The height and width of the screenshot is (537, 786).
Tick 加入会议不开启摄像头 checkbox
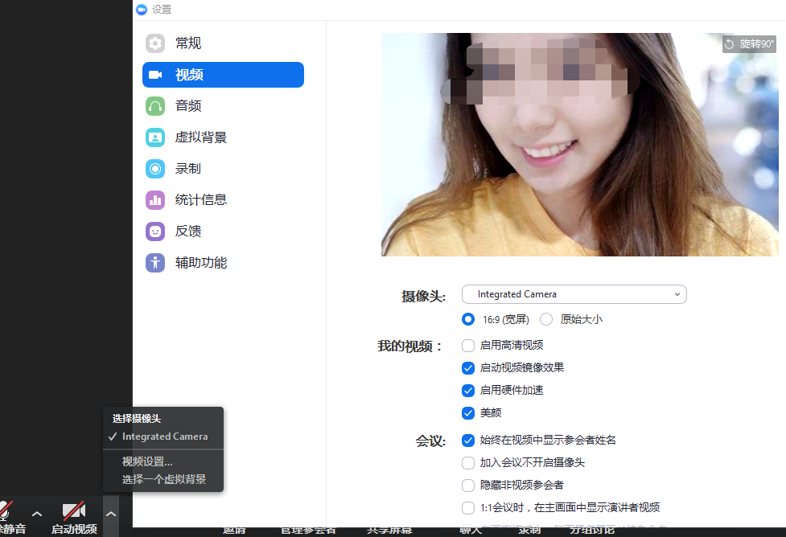pyautogui.click(x=468, y=462)
